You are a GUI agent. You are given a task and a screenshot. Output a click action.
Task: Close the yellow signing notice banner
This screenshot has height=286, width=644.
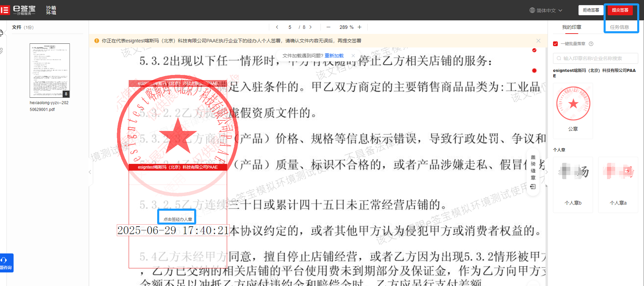point(538,41)
